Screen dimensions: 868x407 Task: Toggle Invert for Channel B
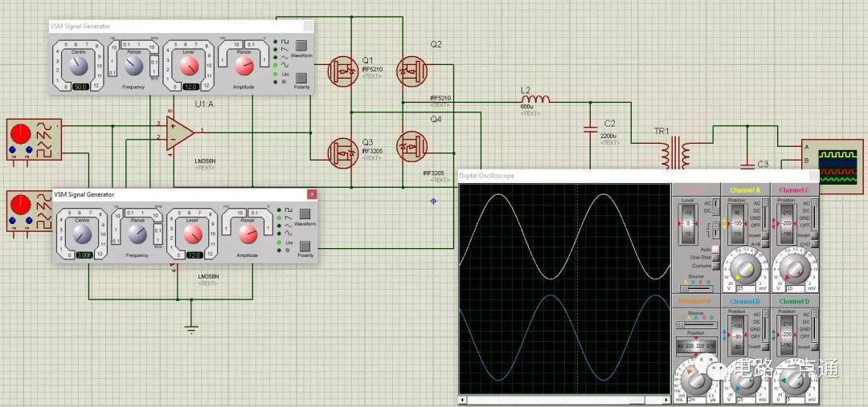click(765, 347)
